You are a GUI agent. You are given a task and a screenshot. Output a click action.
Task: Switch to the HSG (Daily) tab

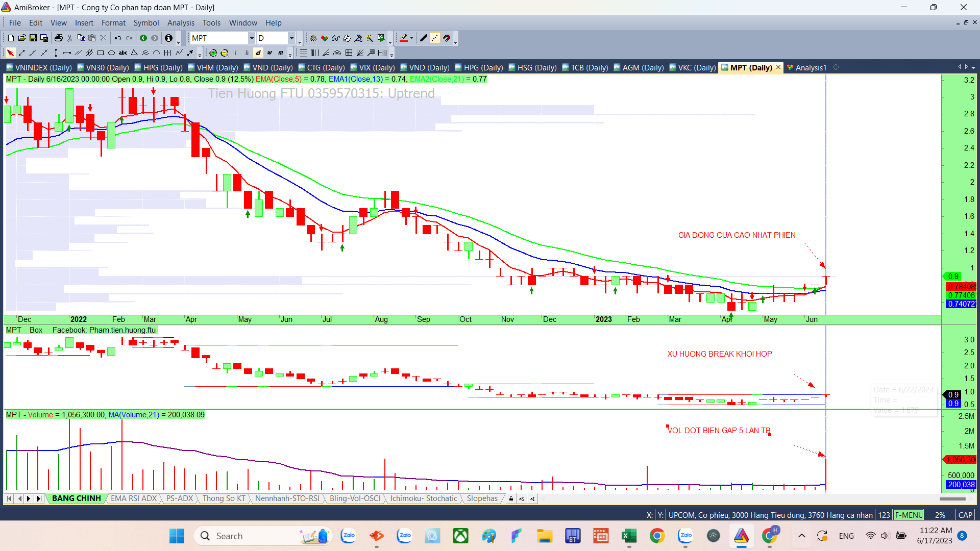pos(536,68)
